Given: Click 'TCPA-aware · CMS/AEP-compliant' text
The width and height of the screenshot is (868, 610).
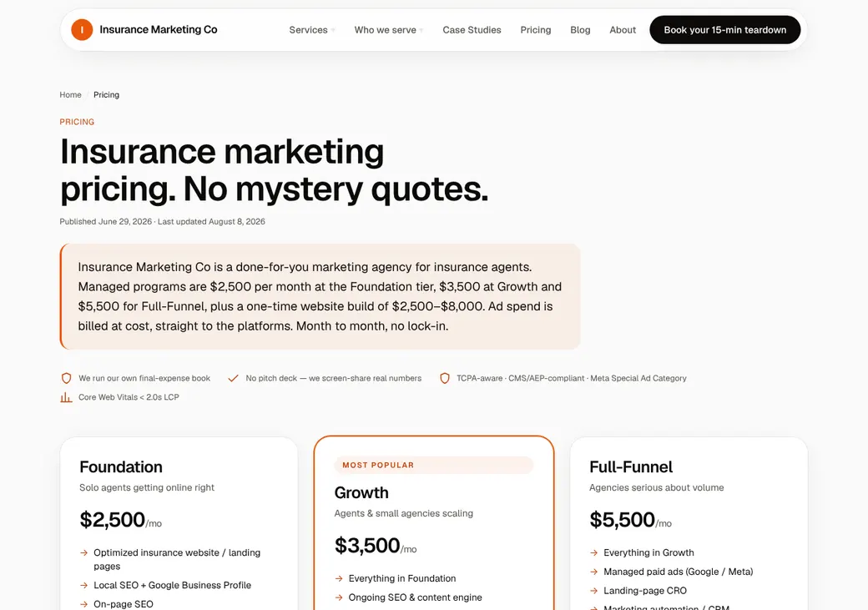Looking at the screenshot, I should [x=571, y=378].
